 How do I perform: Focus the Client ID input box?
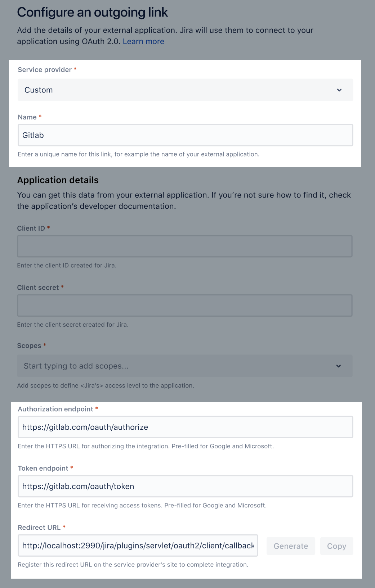184,246
